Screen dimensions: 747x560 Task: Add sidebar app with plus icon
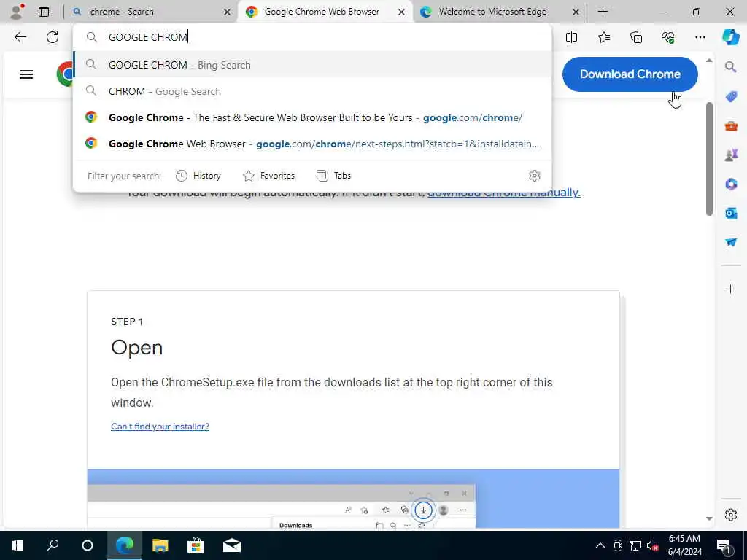coord(731,289)
